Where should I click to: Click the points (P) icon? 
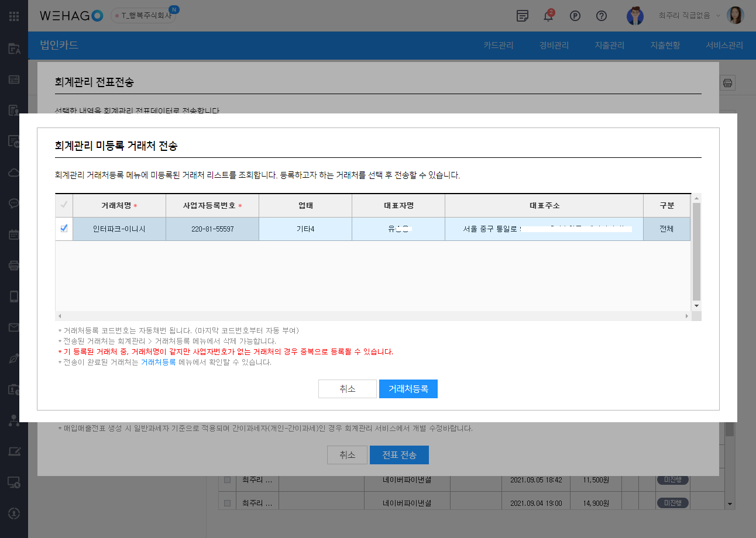point(575,16)
